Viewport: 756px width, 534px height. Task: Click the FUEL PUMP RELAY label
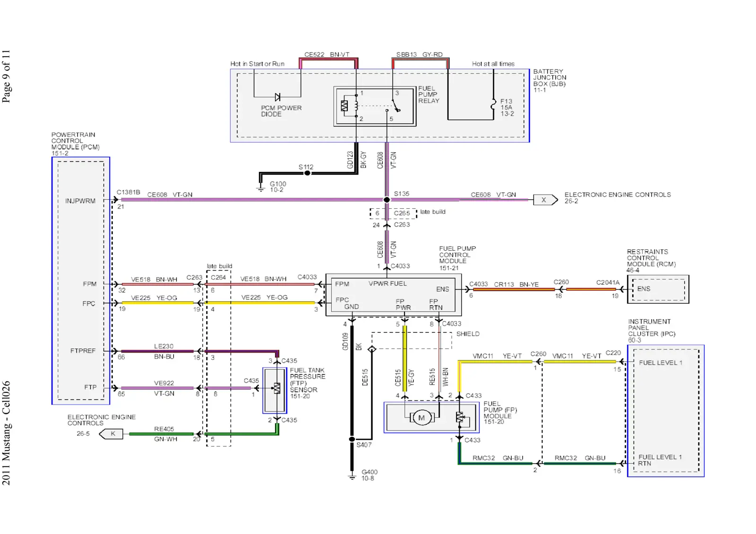429,94
